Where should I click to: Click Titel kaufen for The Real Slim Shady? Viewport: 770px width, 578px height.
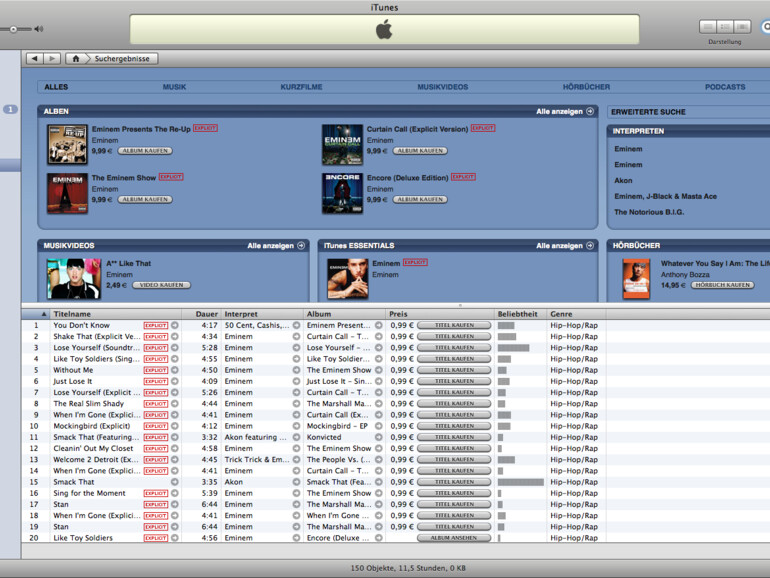454,404
